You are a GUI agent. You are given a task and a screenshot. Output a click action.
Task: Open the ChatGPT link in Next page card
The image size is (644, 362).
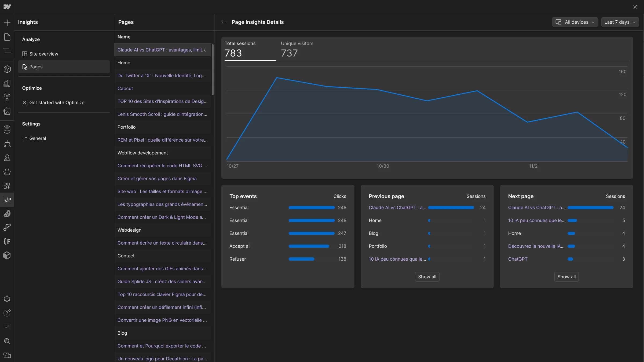tap(518, 259)
